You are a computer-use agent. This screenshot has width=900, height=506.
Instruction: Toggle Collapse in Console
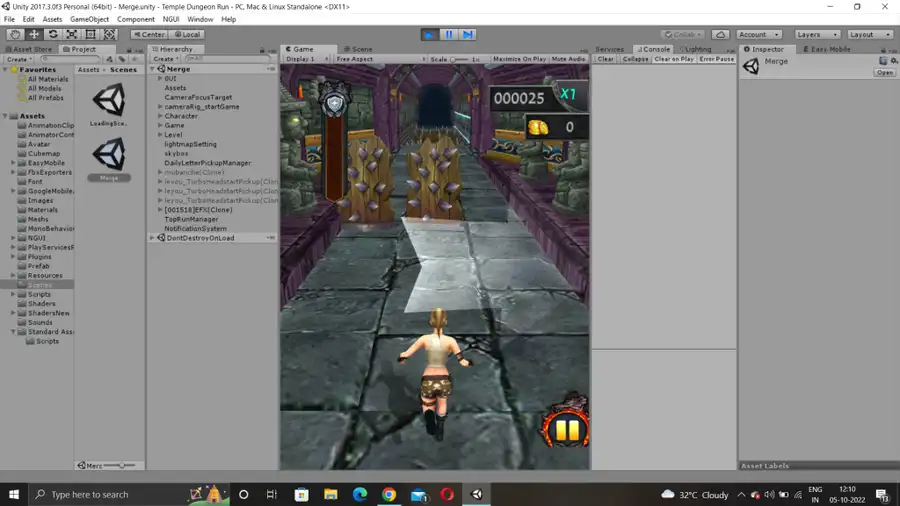pyautogui.click(x=635, y=59)
